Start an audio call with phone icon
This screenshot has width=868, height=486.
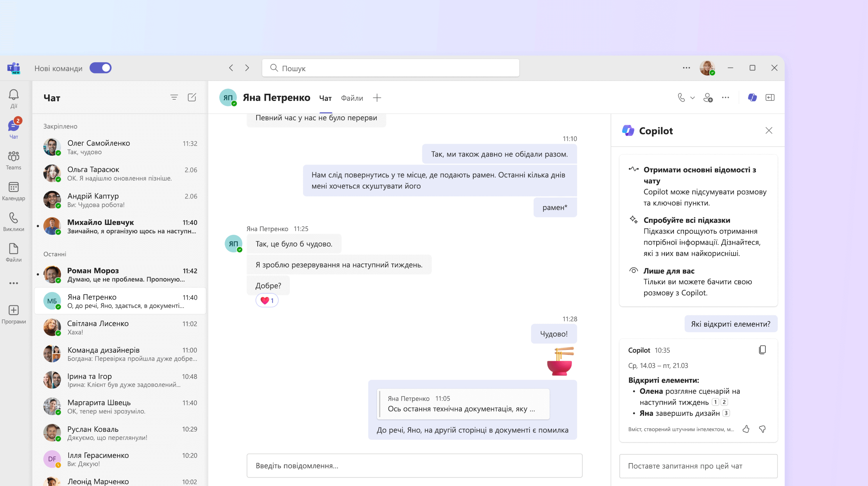682,98
